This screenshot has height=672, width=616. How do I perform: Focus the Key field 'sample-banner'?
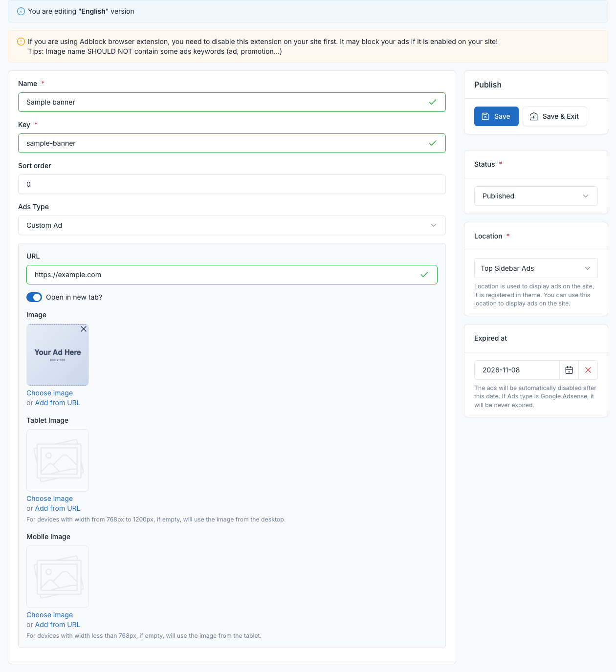pos(232,143)
